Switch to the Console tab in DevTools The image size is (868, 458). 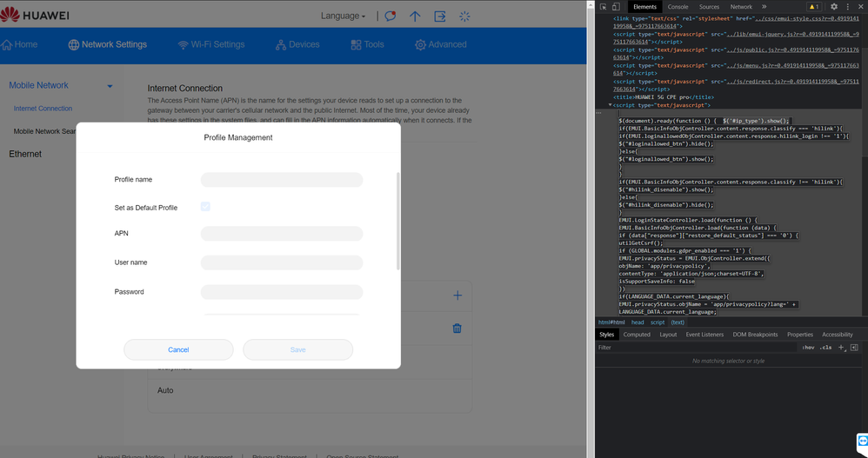coord(678,7)
